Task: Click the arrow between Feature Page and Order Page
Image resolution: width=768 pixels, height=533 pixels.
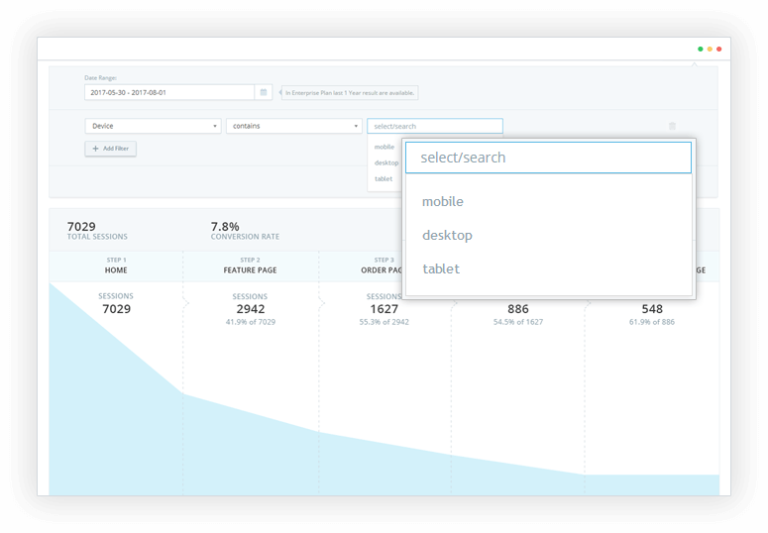Action: coord(321,303)
